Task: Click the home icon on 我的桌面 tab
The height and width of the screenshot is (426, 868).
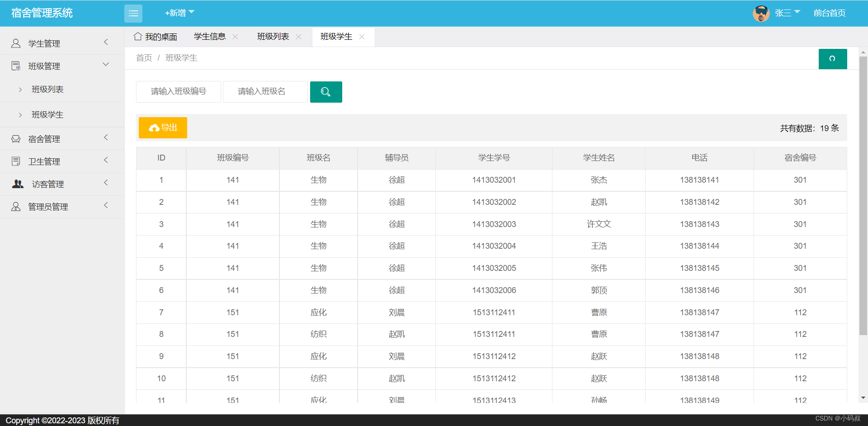Action: [138, 36]
